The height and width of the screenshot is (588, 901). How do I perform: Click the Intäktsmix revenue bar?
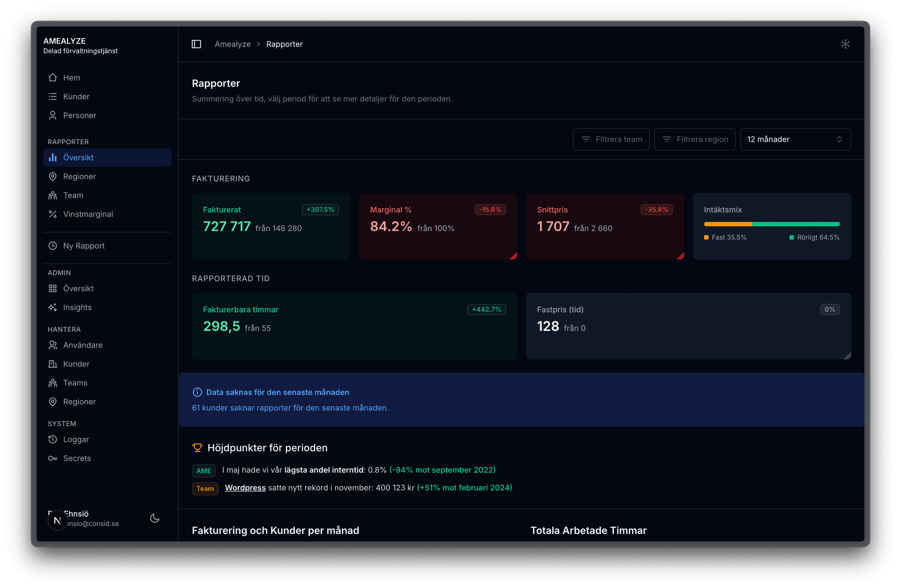[x=771, y=224]
